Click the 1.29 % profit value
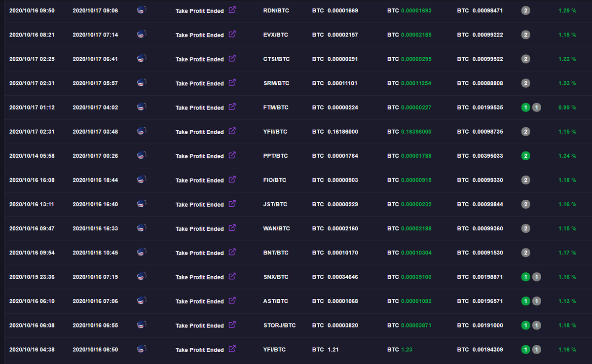The width and height of the screenshot is (592, 364). tap(567, 10)
